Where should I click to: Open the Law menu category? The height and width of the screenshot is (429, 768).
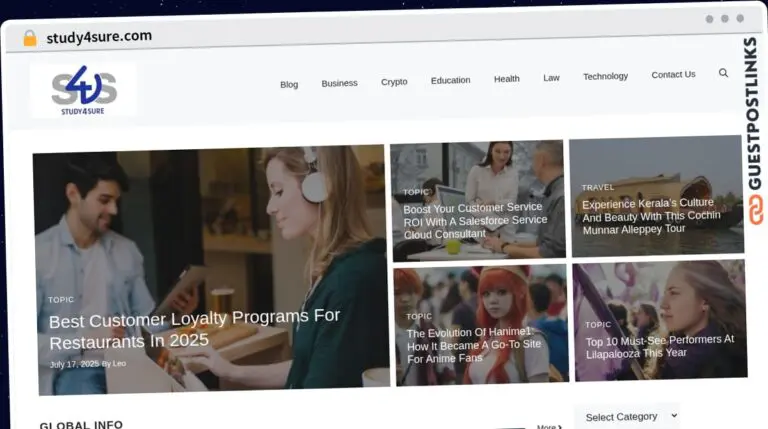coord(551,78)
